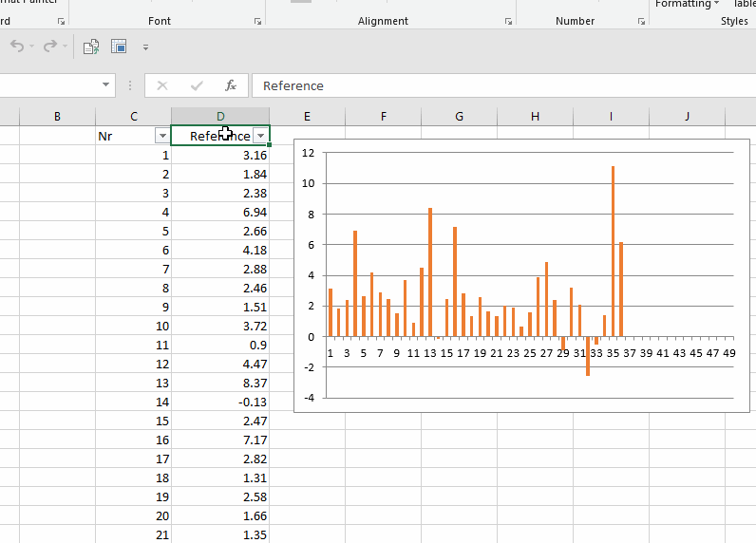Select cell with value 1.66
Image resolution: width=756 pixels, height=543 pixels.
220,516
